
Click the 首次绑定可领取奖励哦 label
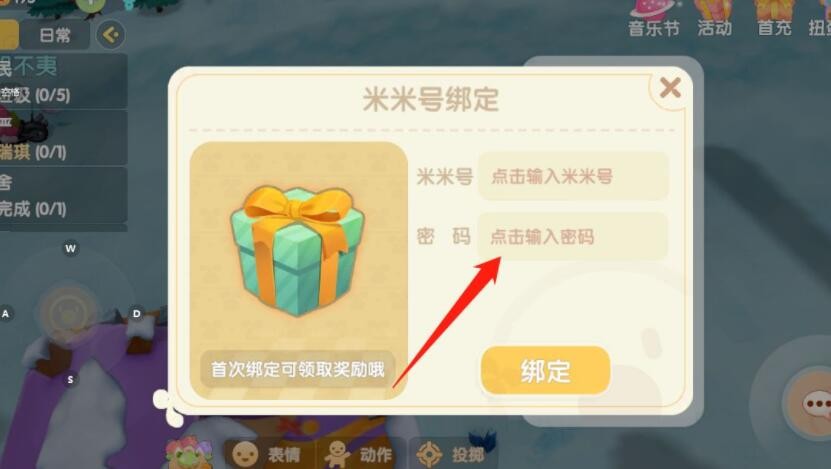pyautogui.click(x=297, y=369)
